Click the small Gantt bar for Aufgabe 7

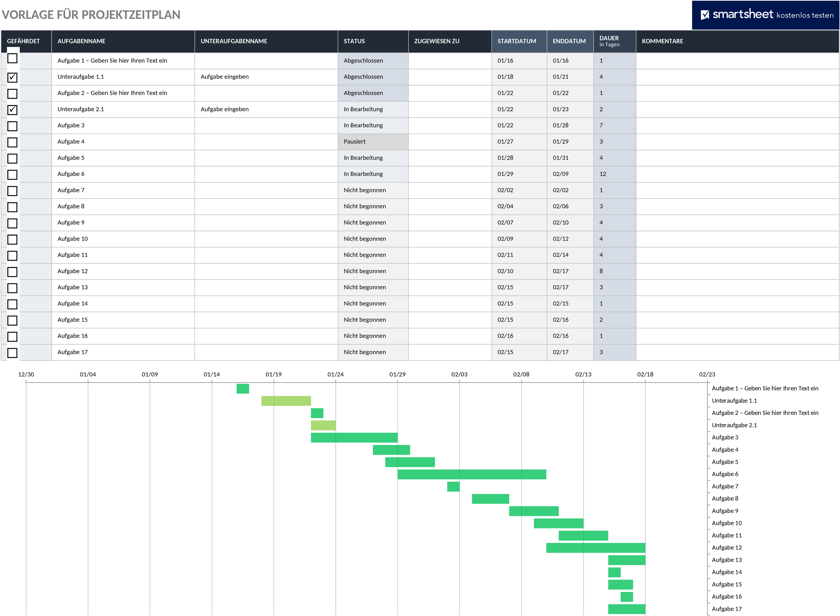coord(453,487)
